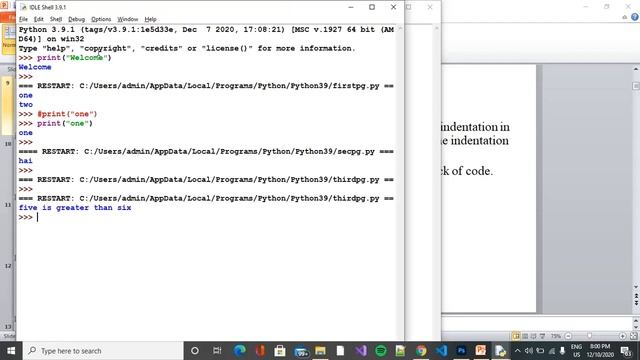Fit slide to current window button

(x=634, y=336)
